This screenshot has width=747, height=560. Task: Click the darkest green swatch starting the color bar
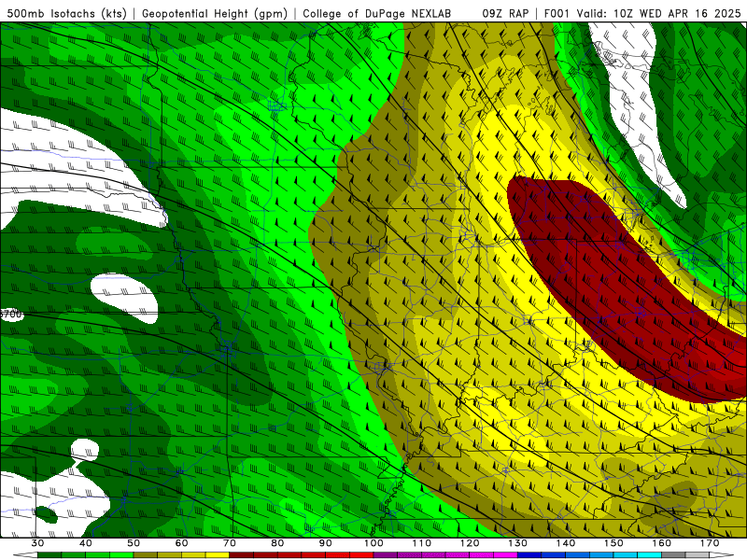coord(49,555)
